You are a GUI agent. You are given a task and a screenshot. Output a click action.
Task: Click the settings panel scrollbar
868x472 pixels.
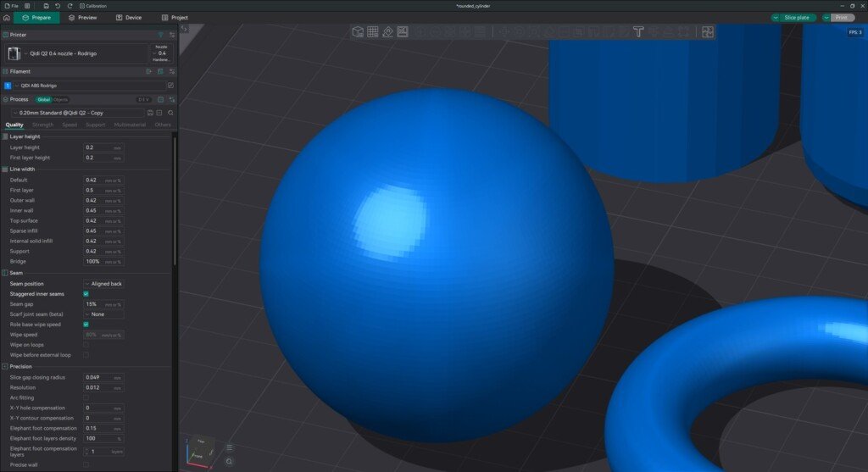(x=175, y=199)
